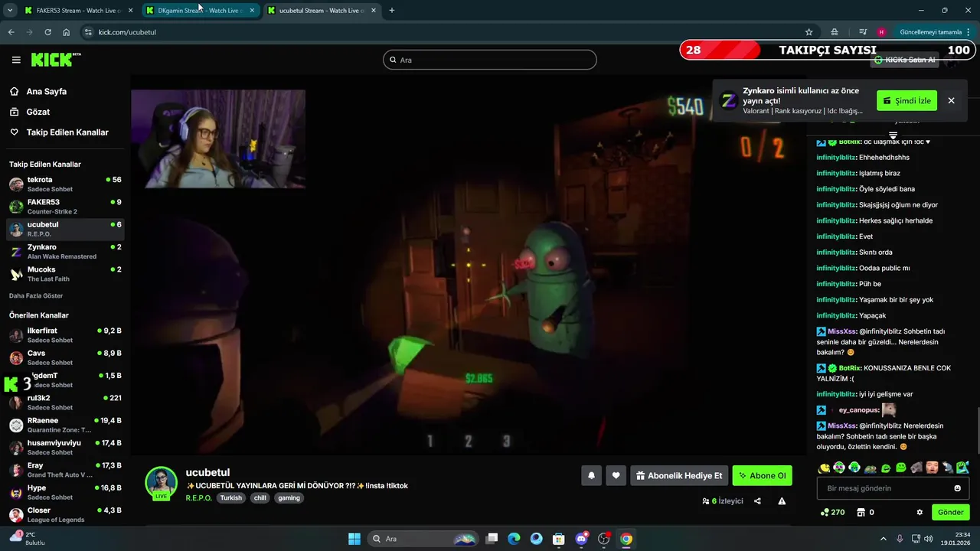Reload the page
Viewport: 980px width, 551px height.
pyautogui.click(x=47, y=32)
